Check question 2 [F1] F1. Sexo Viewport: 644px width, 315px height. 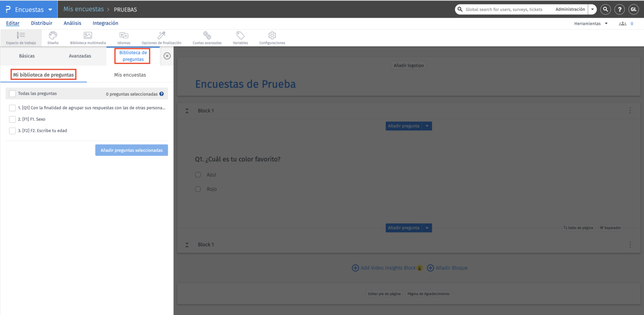click(x=13, y=119)
